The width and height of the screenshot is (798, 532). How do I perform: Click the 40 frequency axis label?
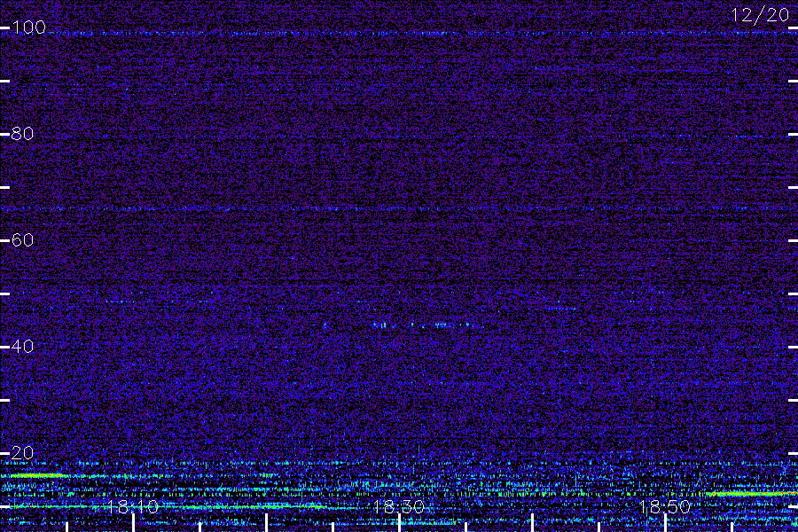point(22,347)
